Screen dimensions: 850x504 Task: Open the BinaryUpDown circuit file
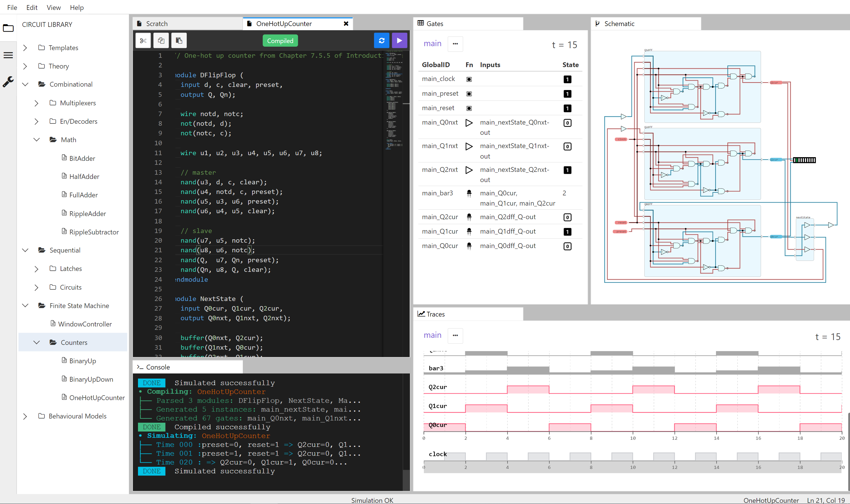[91, 379]
